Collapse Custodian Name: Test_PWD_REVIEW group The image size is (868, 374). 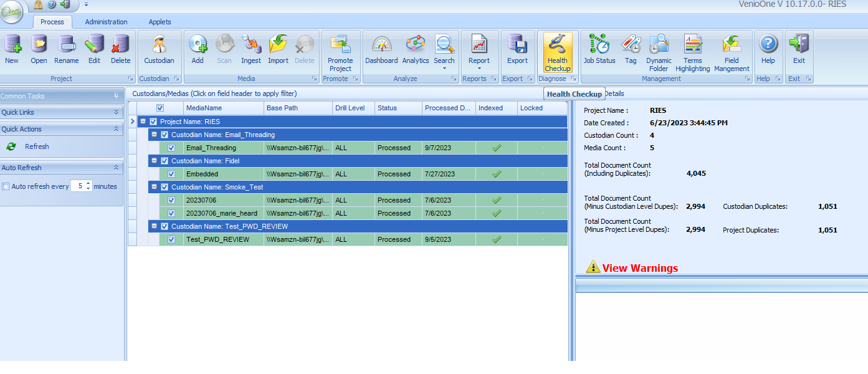[x=154, y=226]
